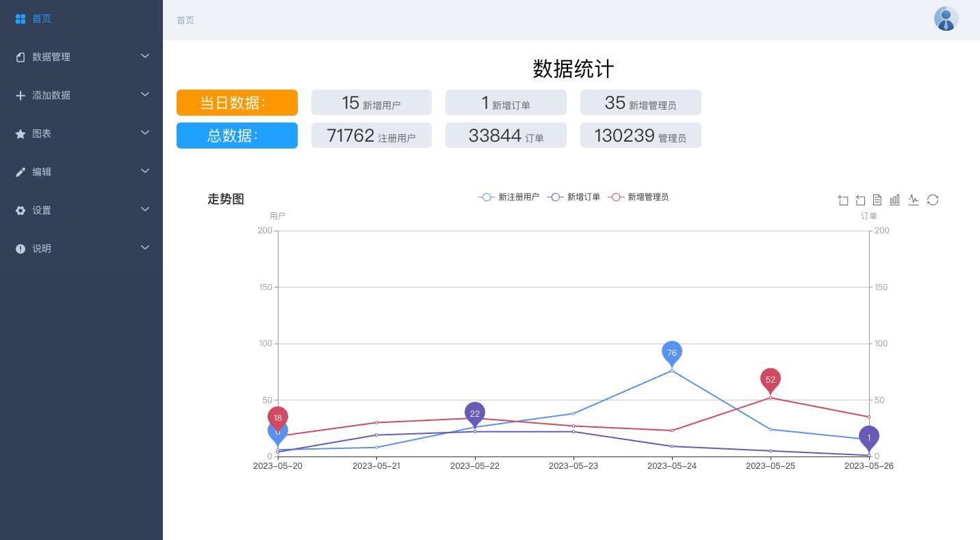The width and height of the screenshot is (980, 540).
Task: Click the blue 总数据 button
Action: tap(237, 136)
